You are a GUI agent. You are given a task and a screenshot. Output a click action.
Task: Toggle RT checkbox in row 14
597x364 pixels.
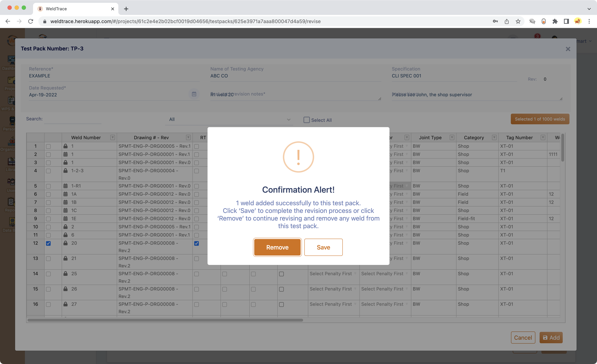click(197, 274)
